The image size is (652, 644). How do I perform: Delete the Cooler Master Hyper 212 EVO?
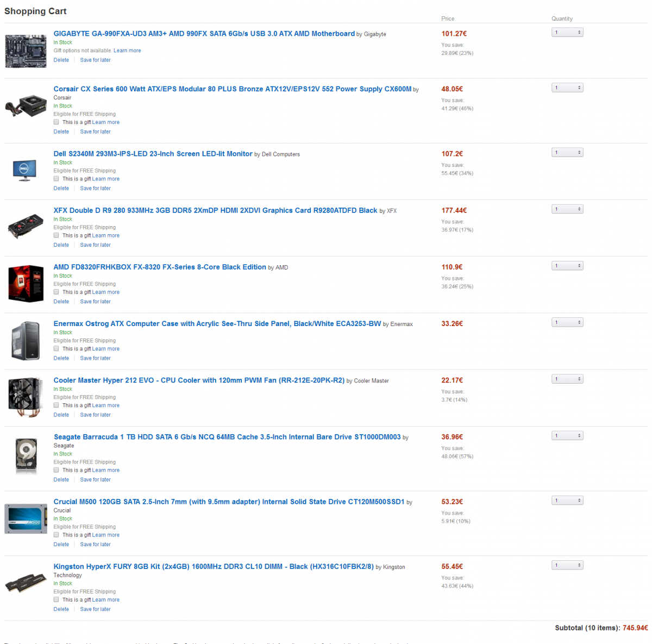pos(61,415)
